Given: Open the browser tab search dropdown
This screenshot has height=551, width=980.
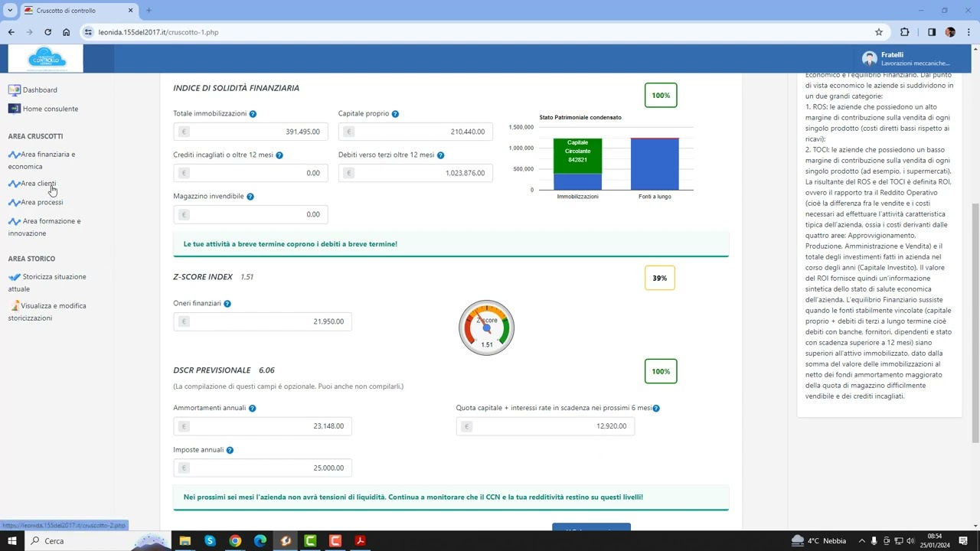Looking at the screenshot, I should tap(10, 11).
